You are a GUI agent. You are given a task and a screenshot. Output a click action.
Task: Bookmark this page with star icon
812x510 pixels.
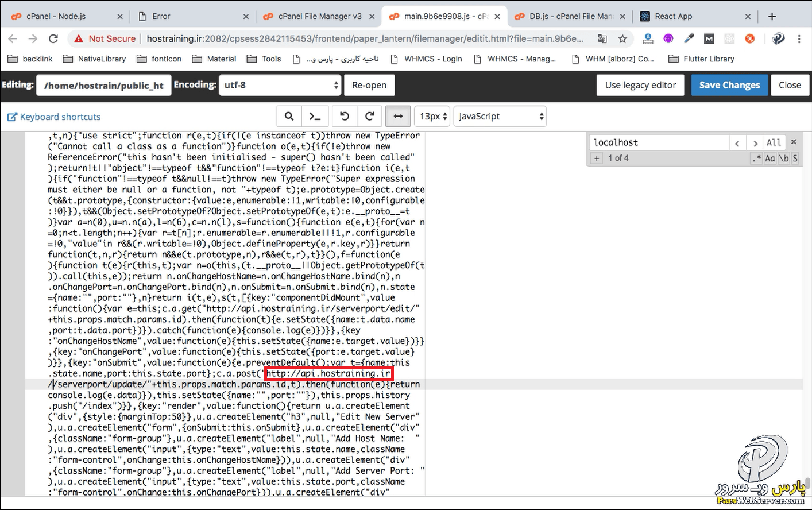coord(622,39)
